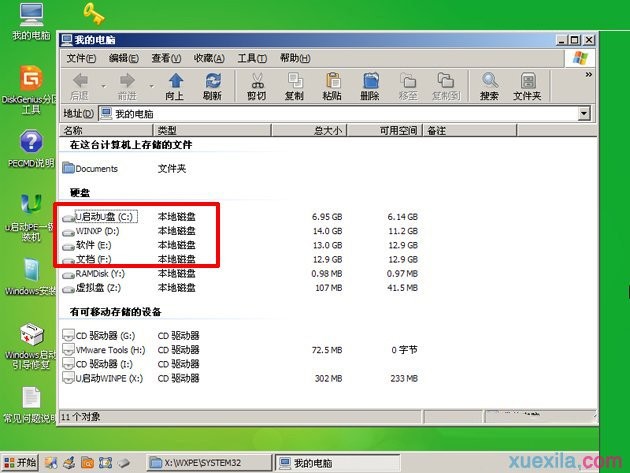The width and height of the screenshot is (630, 473).
Task: Select U启动PE一键装机 desktop icon
Action: (30, 217)
